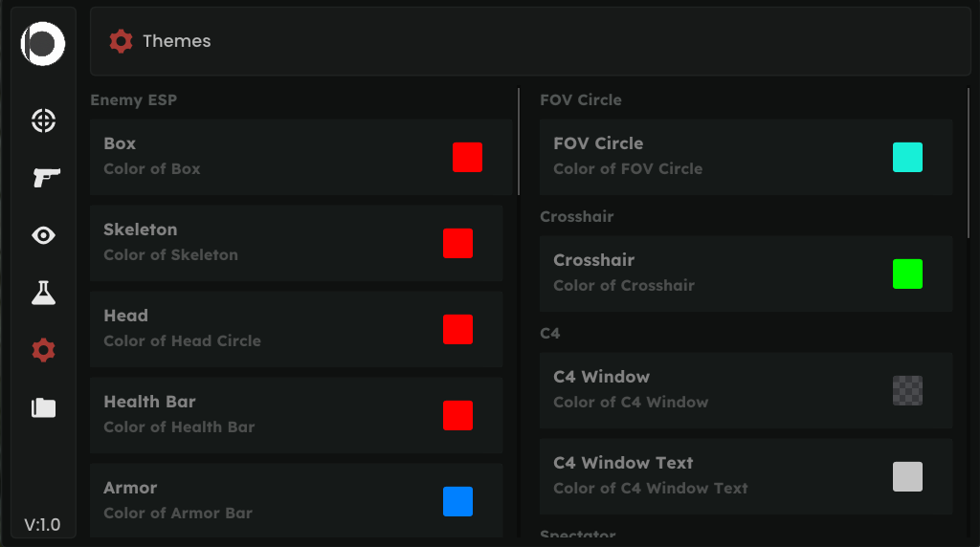
Task: Open the pistol weapon sidebar tab
Action: point(45,177)
